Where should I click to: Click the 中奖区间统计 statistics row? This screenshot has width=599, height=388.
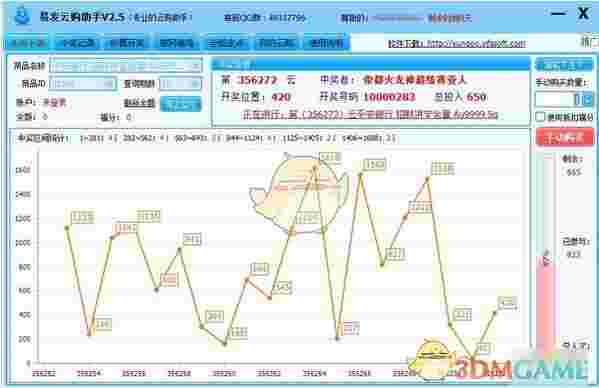click(206, 139)
